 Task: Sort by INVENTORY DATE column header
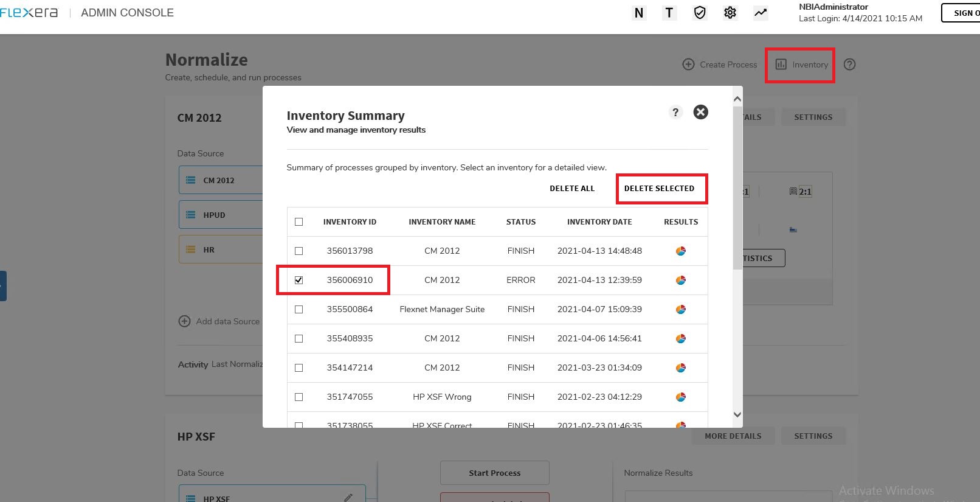click(x=599, y=222)
